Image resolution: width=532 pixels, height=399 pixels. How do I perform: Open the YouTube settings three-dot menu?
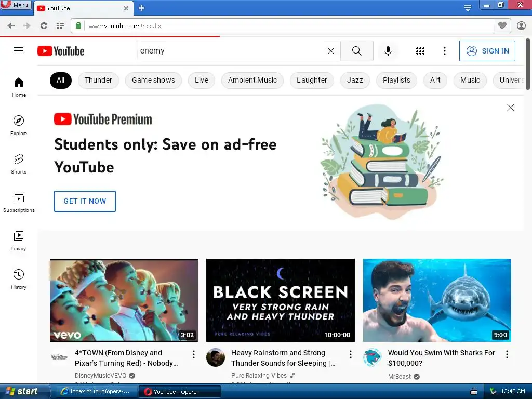click(445, 51)
